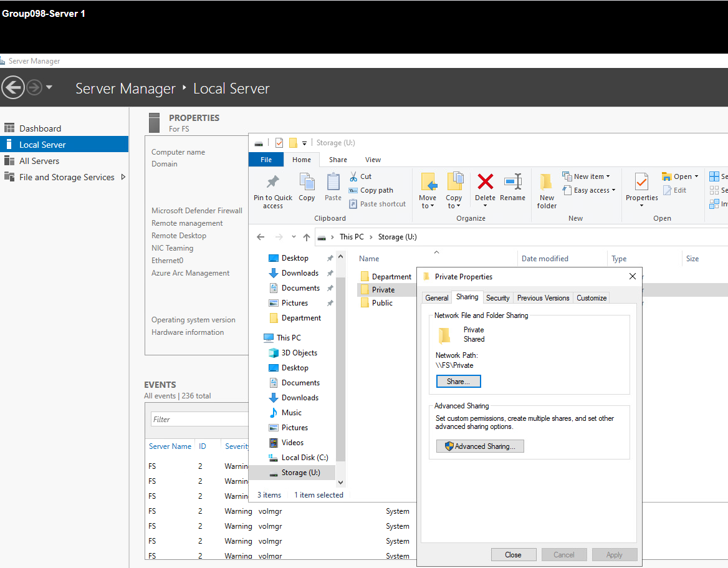The width and height of the screenshot is (728, 568).
Task: Click Close in Private Properties dialog
Action: (x=513, y=555)
